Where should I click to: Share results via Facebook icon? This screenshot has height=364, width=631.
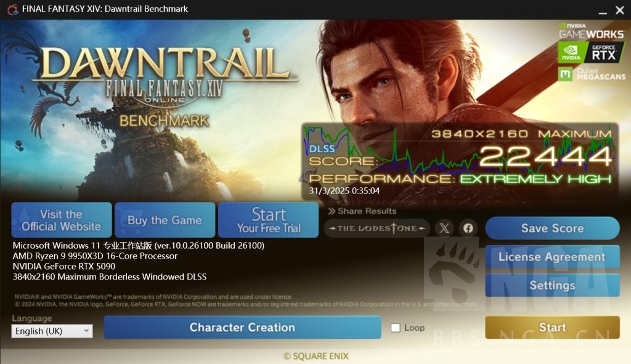[468, 228]
